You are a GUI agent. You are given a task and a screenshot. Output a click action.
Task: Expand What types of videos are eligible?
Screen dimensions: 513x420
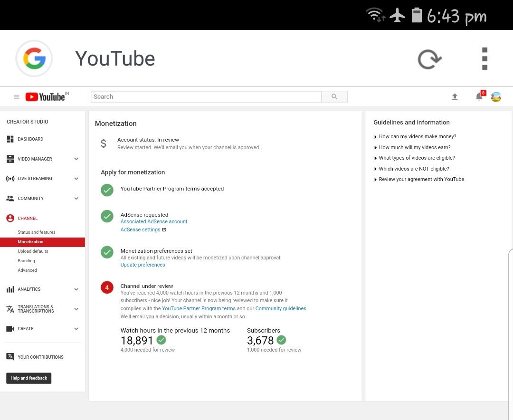(x=414, y=158)
